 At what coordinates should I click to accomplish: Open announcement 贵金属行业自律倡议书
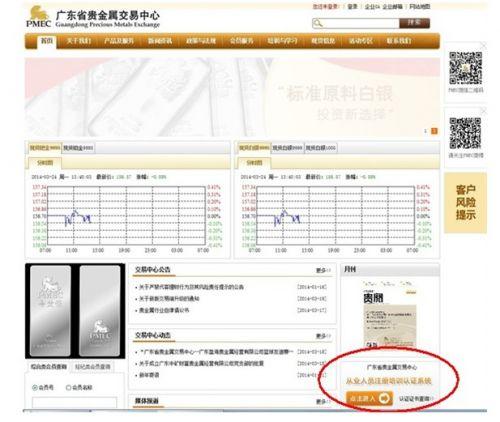164,310
